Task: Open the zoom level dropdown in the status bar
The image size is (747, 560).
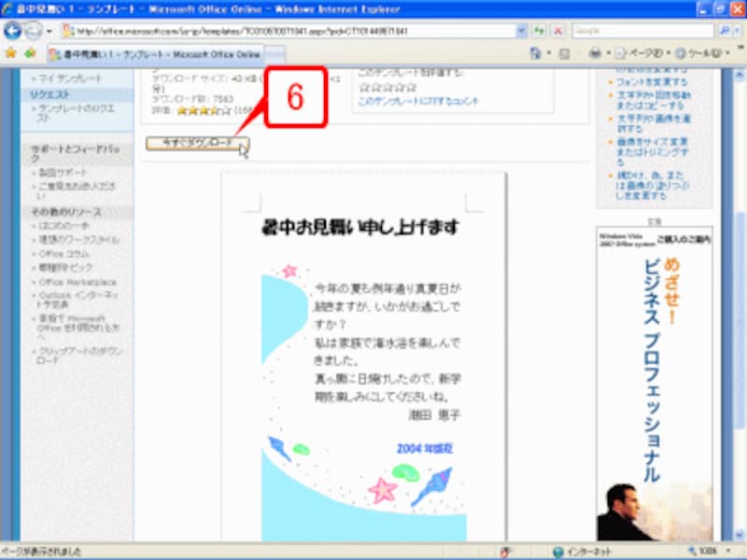Action: click(730, 548)
